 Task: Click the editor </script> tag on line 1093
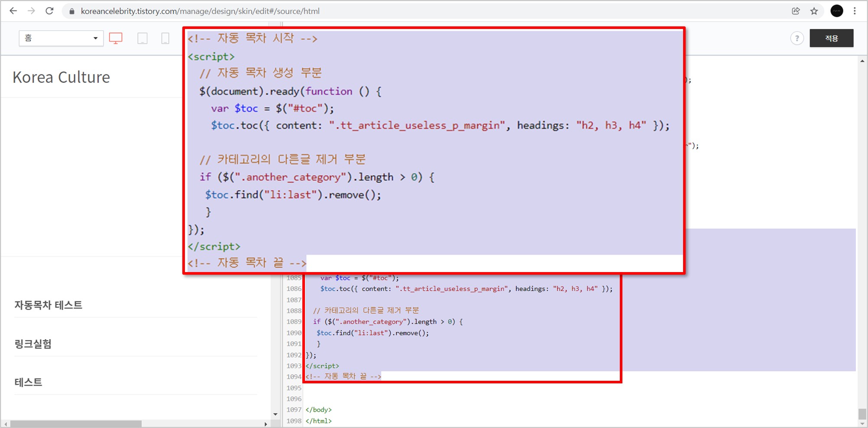[322, 366]
